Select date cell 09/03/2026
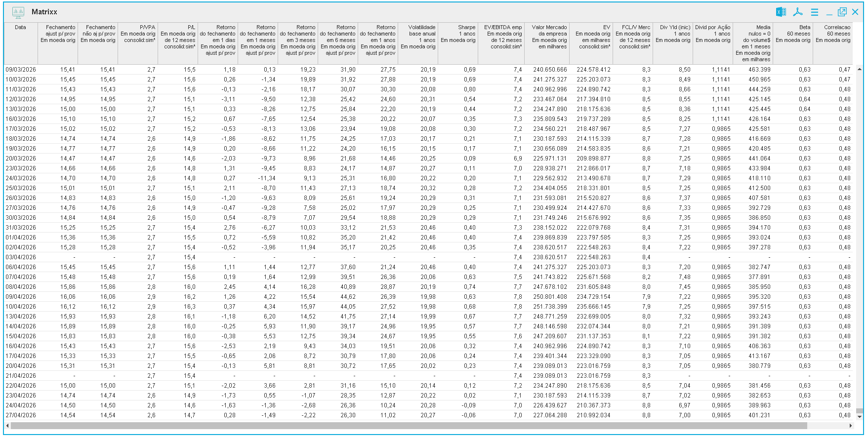The width and height of the screenshot is (868, 438). pos(21,70)
